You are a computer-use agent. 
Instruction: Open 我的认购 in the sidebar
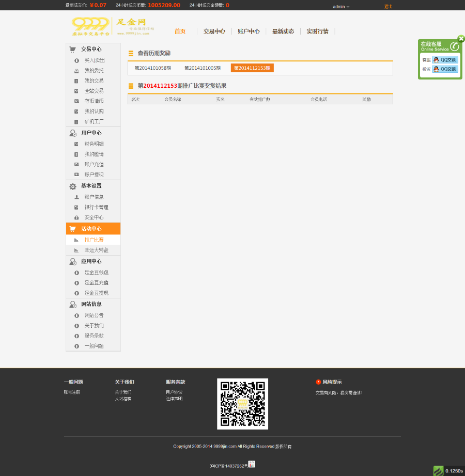[94, 111]
